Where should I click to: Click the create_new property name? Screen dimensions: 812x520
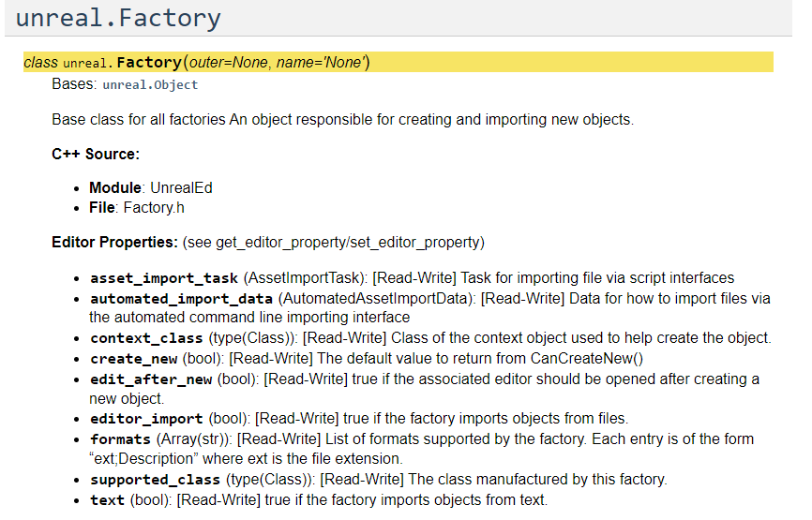pos(133,359)
